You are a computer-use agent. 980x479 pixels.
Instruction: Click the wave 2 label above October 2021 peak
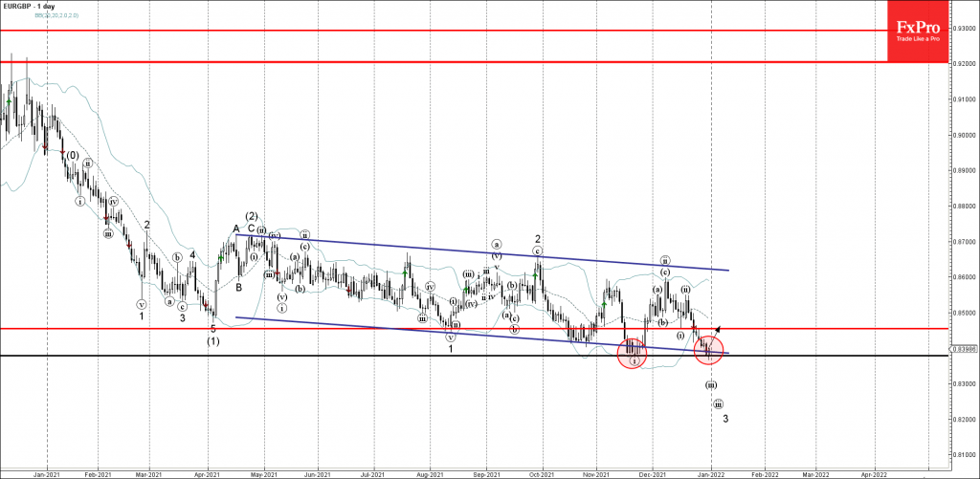pos(538,239)
